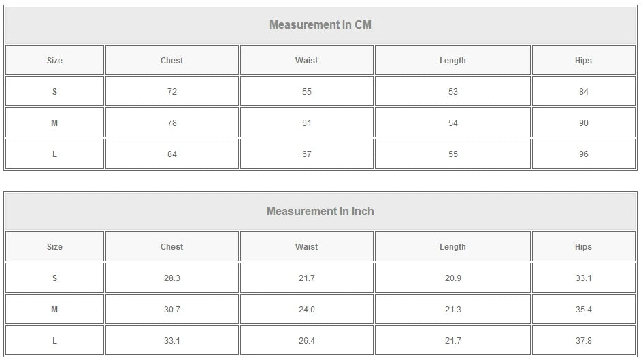643x364 pixels.
Task: Click the length cell showing 21.3
Action: [452, 310]
